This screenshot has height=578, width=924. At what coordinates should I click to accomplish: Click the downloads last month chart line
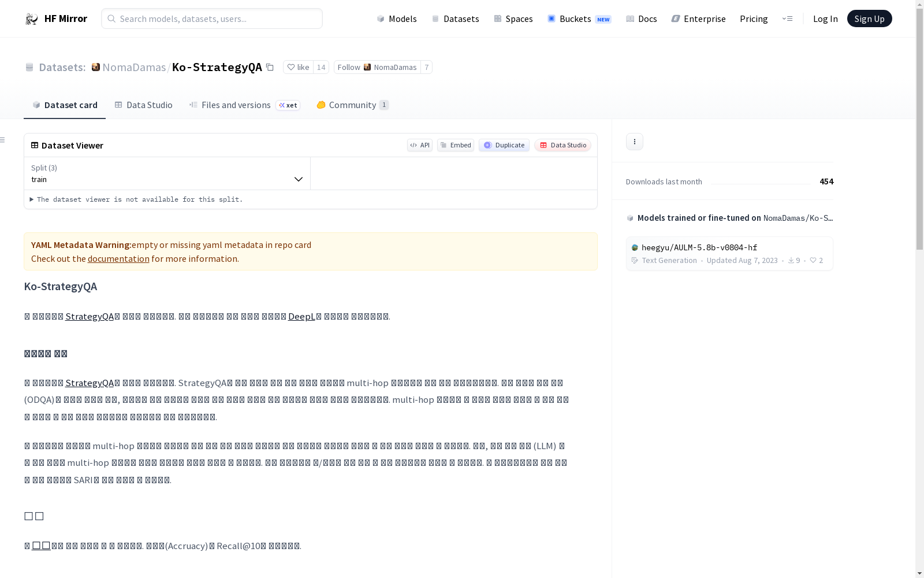click(x=761, y=183)
